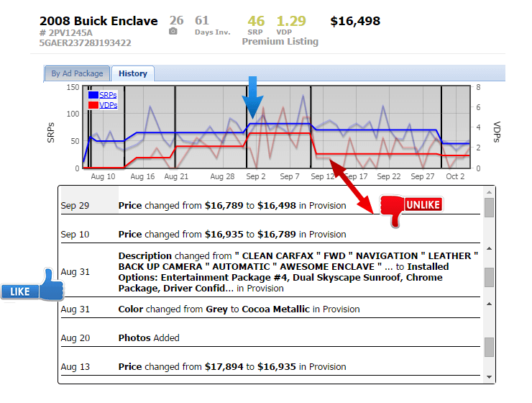Click the red VDPs legend color swatch
532x403 pixels.
tap(93, 105)
